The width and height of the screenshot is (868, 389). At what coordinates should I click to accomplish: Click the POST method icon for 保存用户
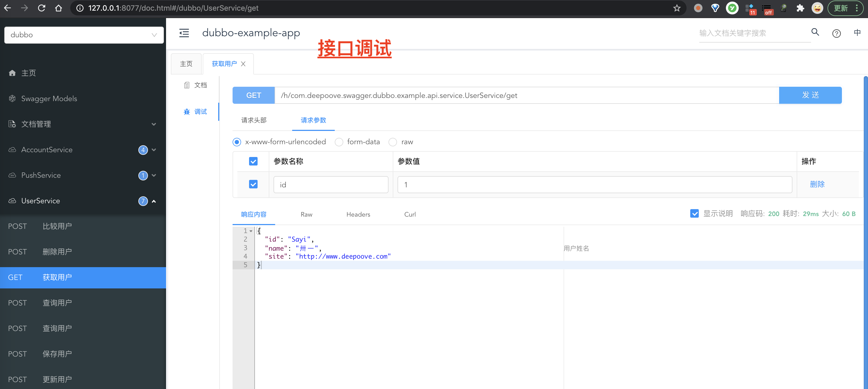pyautogui.click(x=16, y=354)
